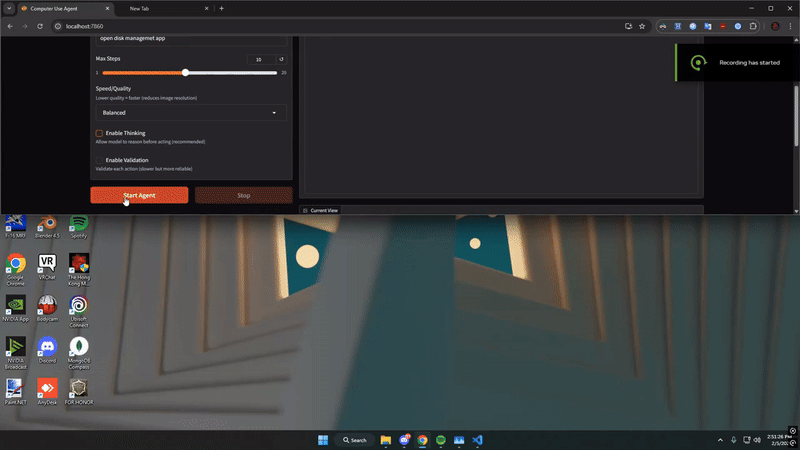800x450 pixels.
Task: Bookmark this page with the star icon
Action: pos(642,26)
